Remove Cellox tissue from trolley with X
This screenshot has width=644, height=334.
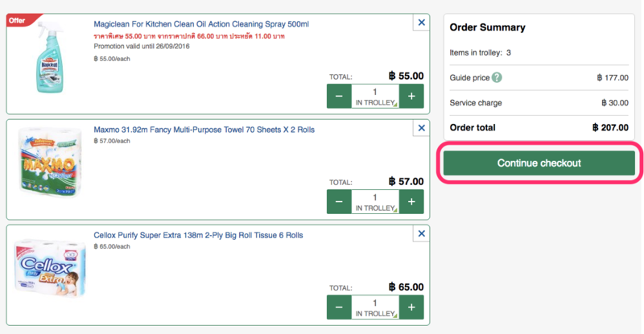point(421,233)
